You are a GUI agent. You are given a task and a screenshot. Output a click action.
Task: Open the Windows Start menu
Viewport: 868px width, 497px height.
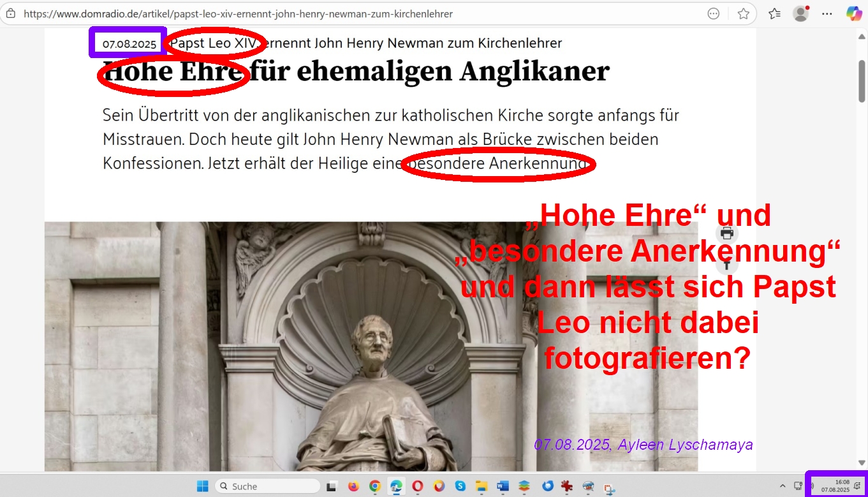[202, 486]
